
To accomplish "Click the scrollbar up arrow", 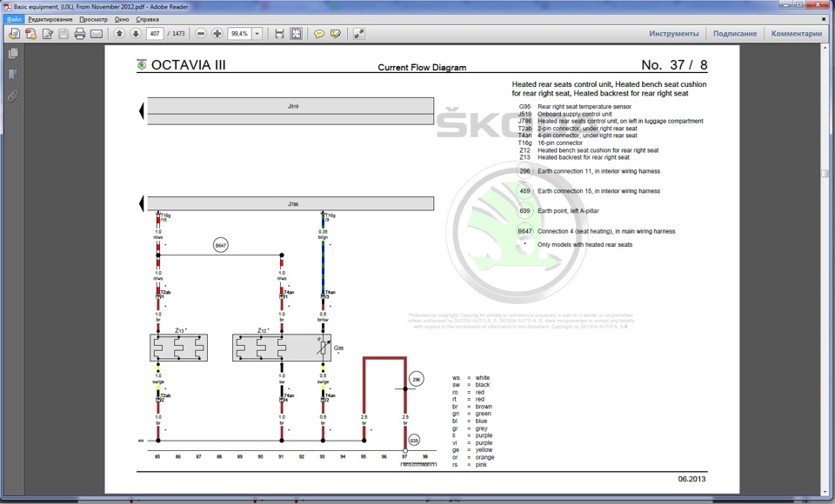I will (x=825, y=49).
